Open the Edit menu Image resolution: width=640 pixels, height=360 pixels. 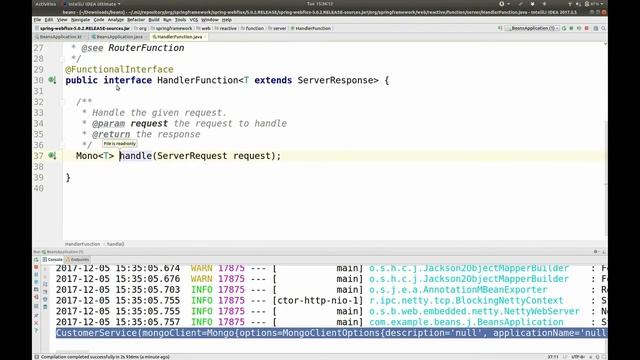(x=49, y=20)
